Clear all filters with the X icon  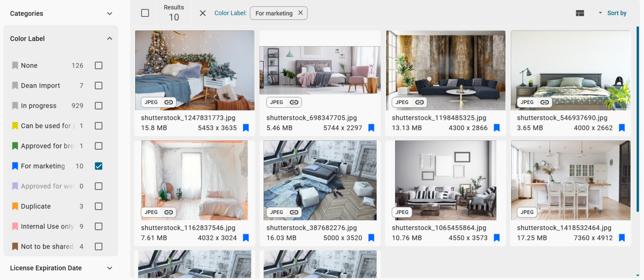203,13
